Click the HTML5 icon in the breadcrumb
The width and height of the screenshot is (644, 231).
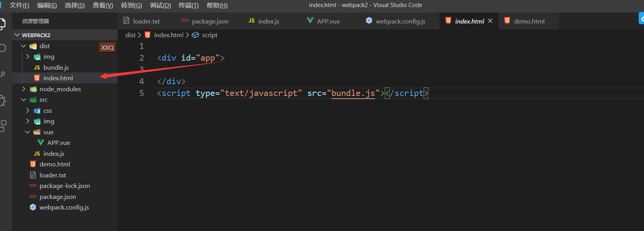pyautogui.click(x=147, y=35)
